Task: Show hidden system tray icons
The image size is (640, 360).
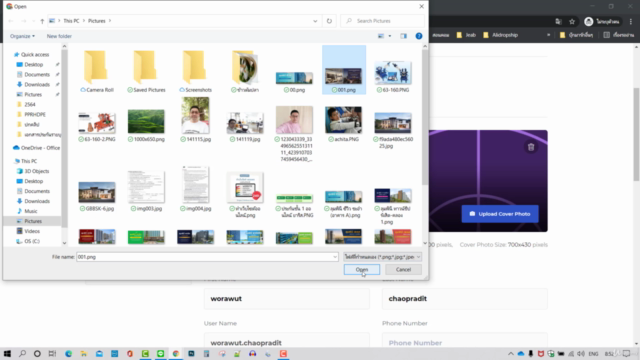Action: tap(511, 353)
